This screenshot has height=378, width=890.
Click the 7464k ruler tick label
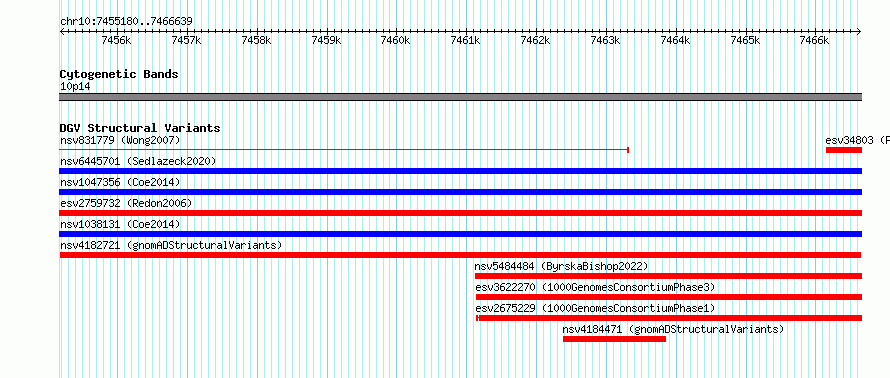[x=675, y=40]
